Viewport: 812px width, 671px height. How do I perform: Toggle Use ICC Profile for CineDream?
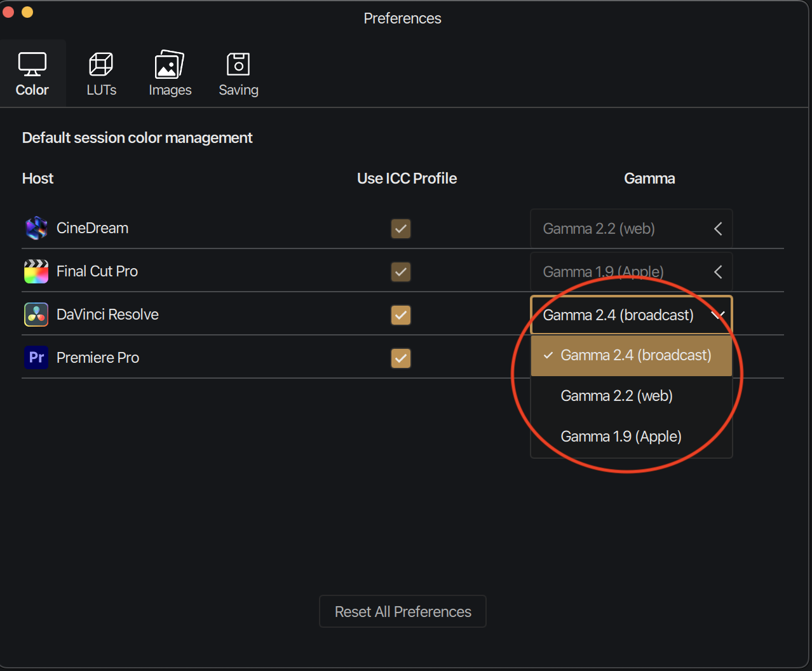(401, 229)
